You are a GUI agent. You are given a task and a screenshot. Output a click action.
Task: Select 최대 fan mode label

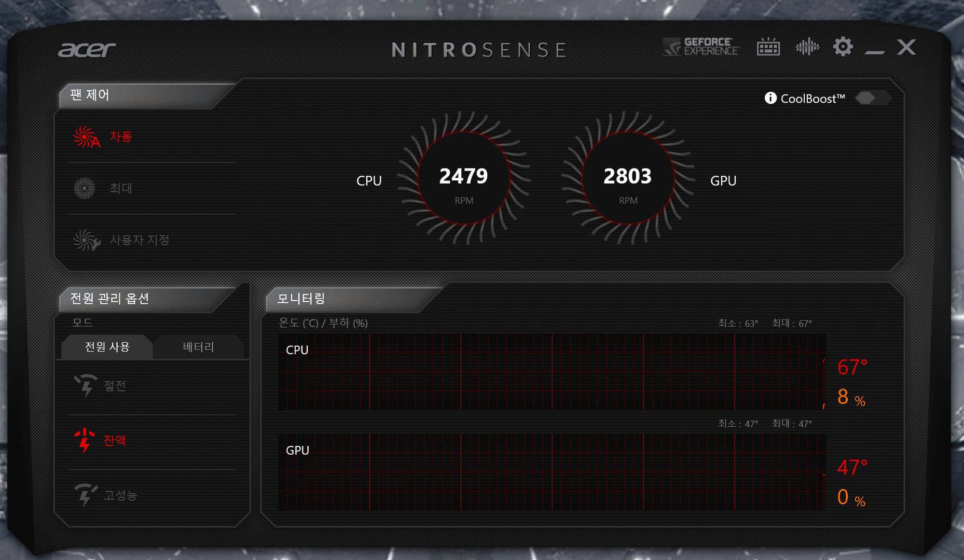click(121, 188)
